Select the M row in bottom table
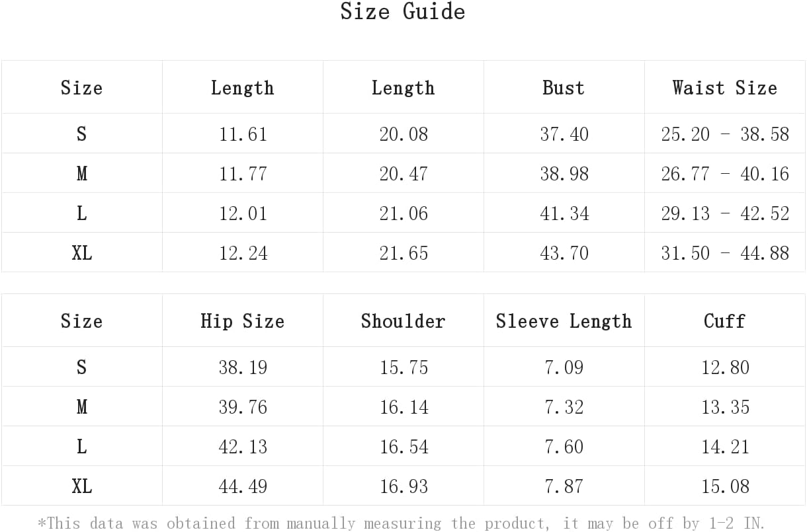The image size is (807, 532). pyautogui.click(x=403, y=406)
